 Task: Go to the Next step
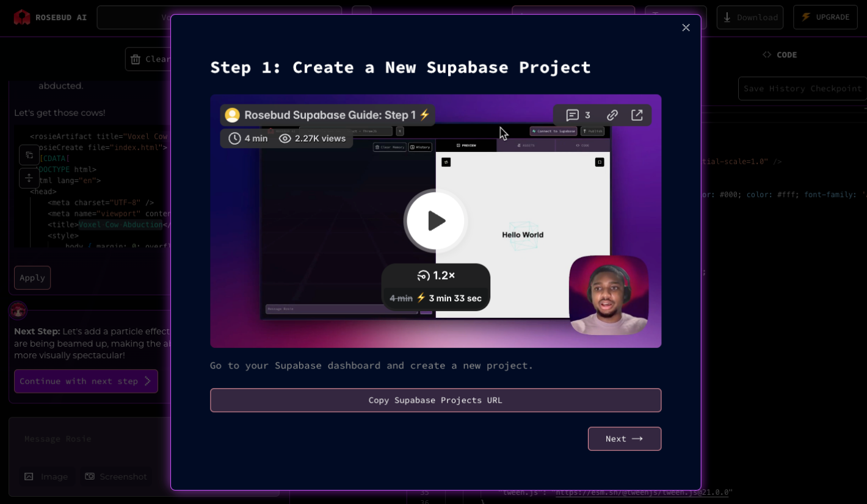[624, 439]
